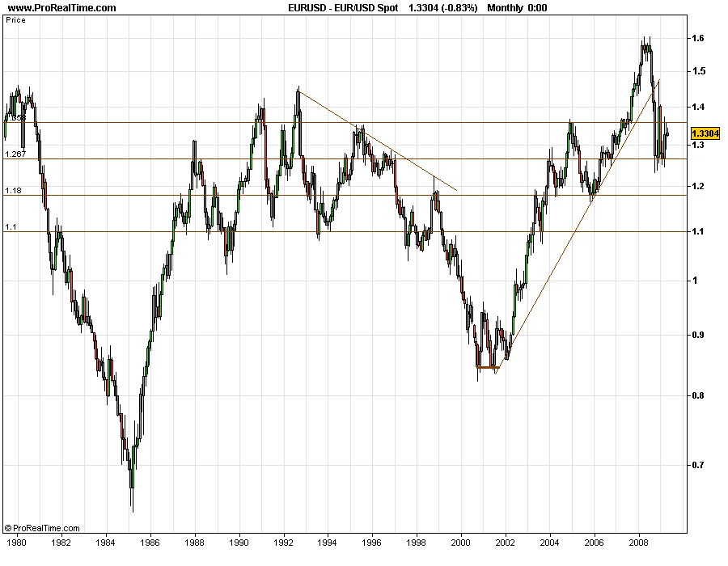Screen dimensions: 728x566
Task: Click the 2008 x-axis year label
Action: point(638,543)
